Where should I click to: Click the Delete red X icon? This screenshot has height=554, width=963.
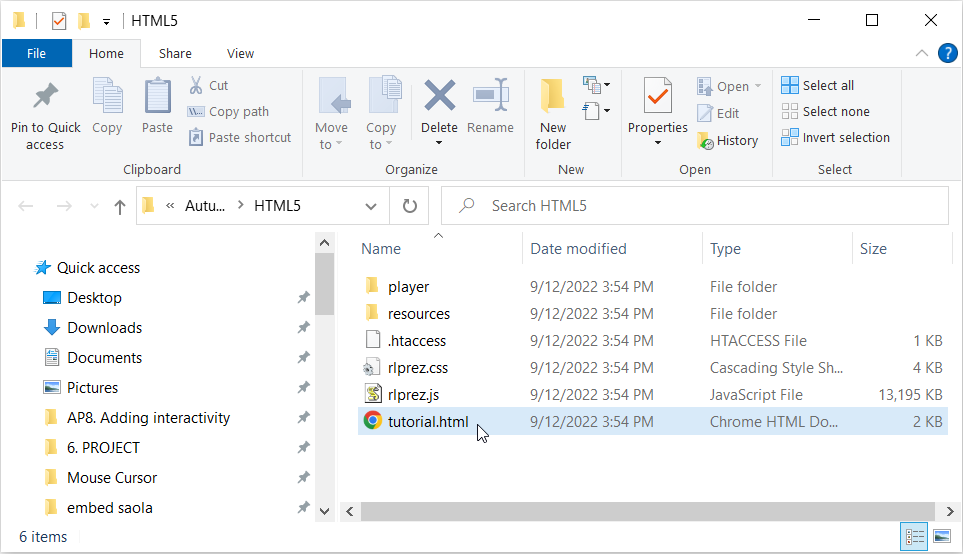440,96
